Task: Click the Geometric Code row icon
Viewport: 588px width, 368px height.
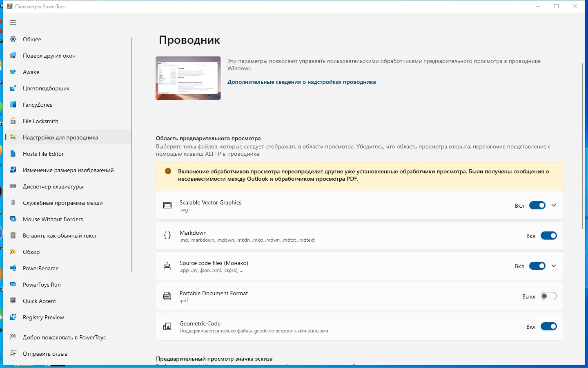Action: (167, 326)
